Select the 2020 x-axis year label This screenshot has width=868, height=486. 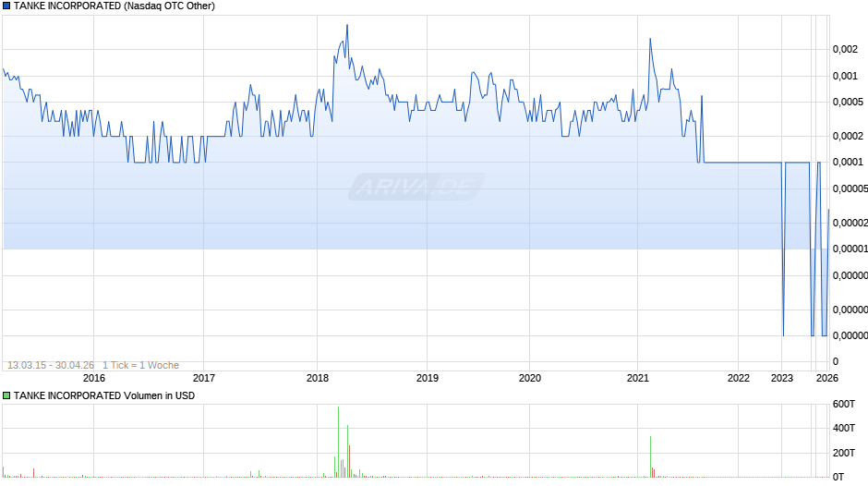pyautogui.click(x=530, y=378)
